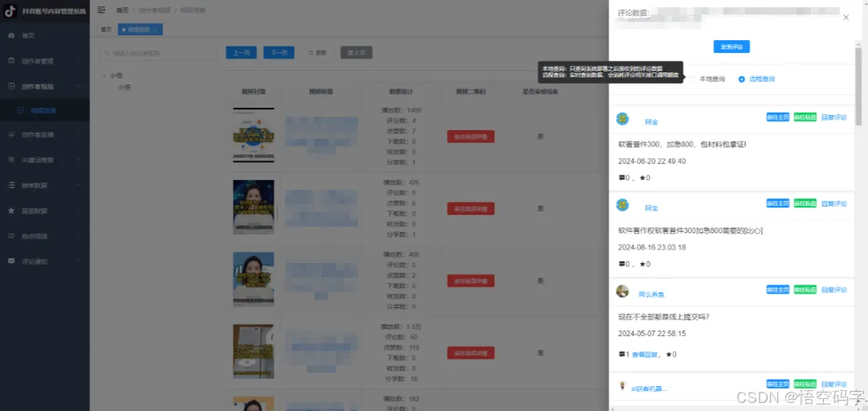The image size is (868, 411).
Task: Click the Douyin logo in the sidebar header
Action: pos(10,11)
